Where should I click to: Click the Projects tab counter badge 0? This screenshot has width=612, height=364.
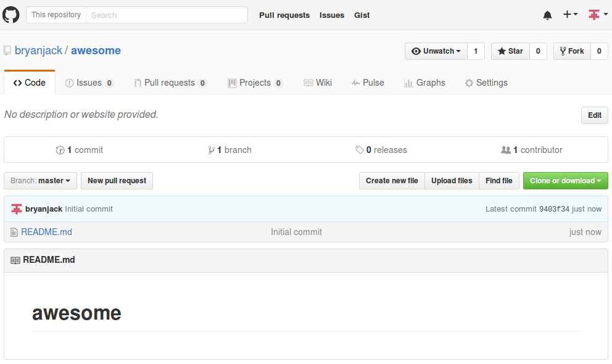coord(278,83)
